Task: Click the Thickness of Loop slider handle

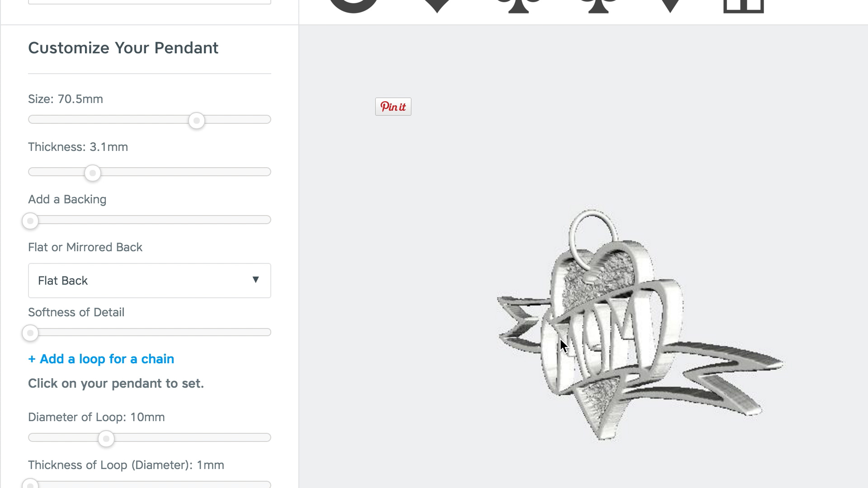Action: (30, 484)
